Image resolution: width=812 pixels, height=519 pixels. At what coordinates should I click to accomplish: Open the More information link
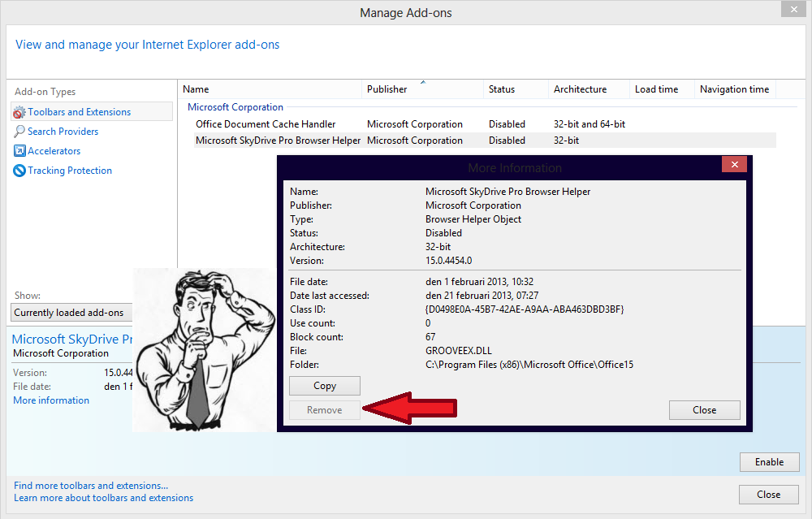50,400
